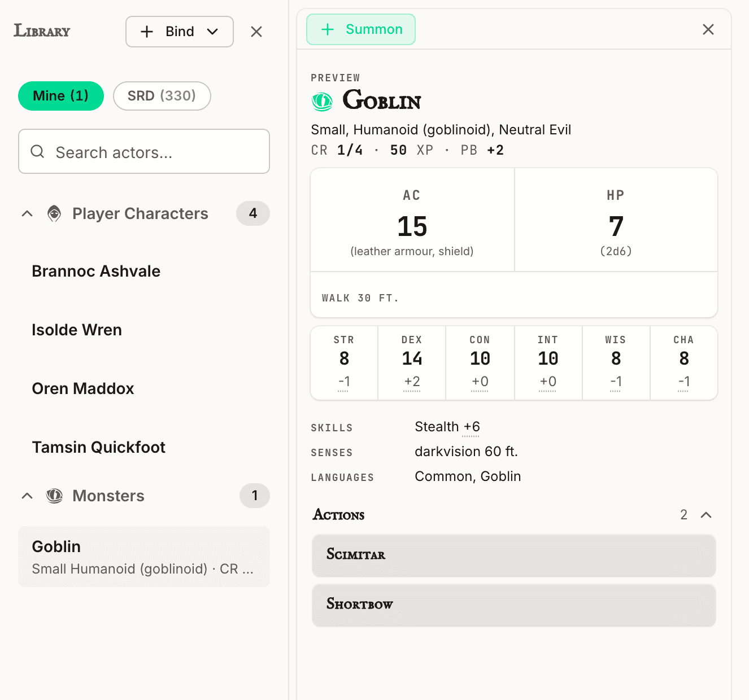Expand the Scimitar action

pyautogui.click(x=514, y=555)
